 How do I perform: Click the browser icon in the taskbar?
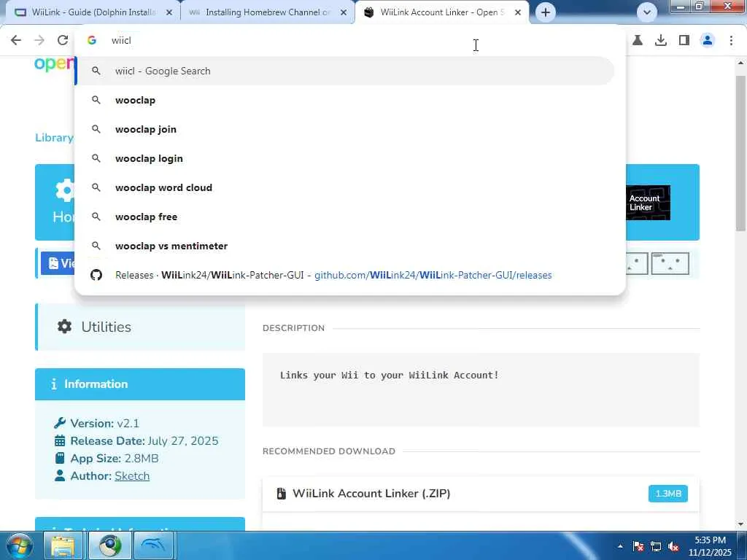click(x=110, y=545)
